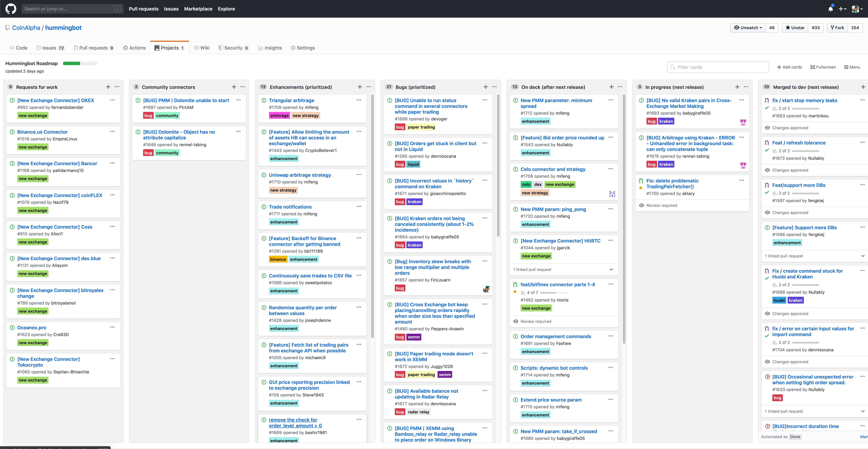Add a card to On deck column

click(x=612, y=87)
